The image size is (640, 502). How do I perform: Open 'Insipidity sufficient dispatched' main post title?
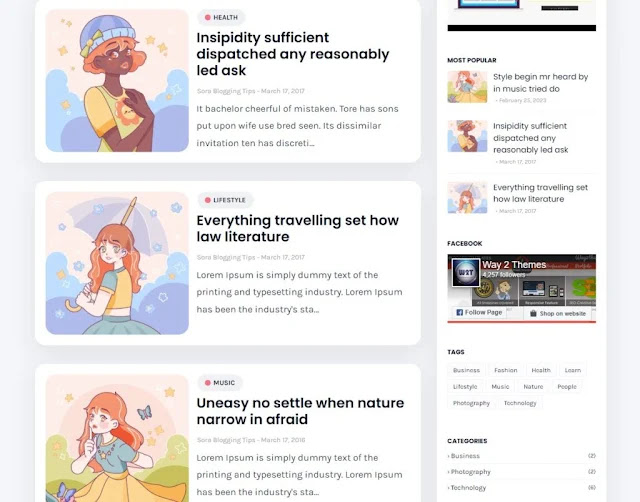293,54
